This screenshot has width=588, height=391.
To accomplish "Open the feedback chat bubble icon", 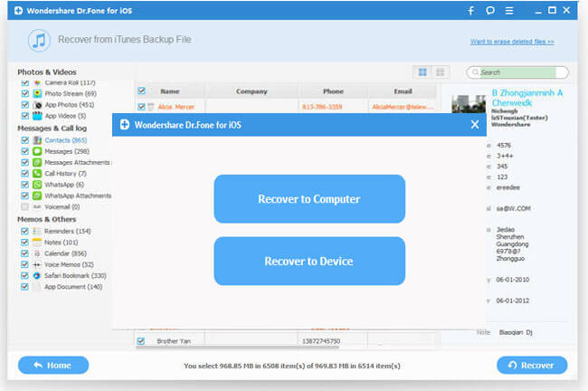I will 490,11.
